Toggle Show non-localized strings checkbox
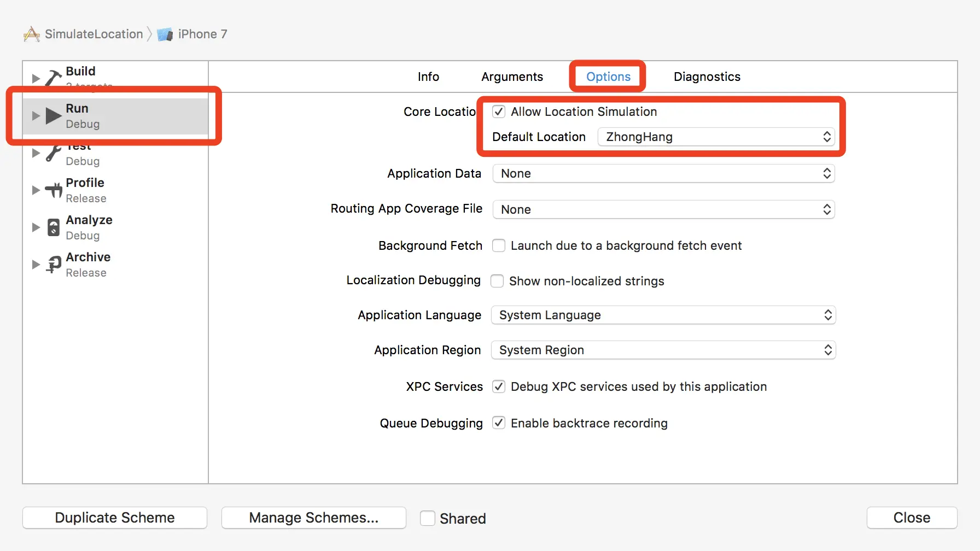Viewport: 980px width, 551px height. 497,281
